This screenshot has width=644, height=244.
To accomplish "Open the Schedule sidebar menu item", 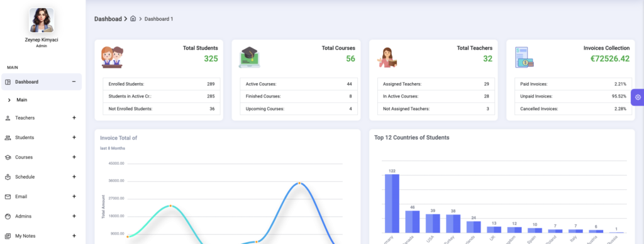I will (42, 177).
